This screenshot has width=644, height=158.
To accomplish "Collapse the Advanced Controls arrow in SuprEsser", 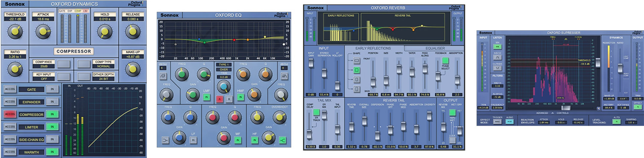I will point(552,113).
